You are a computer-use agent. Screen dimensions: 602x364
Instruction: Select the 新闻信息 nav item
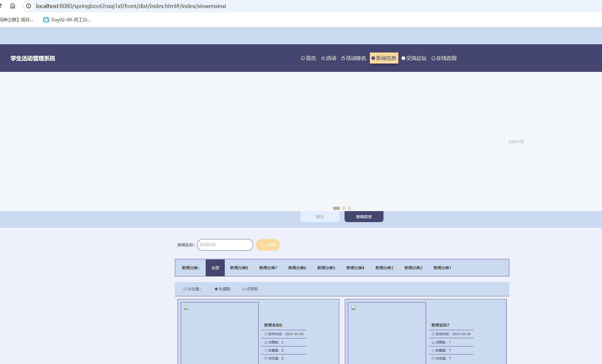384,58
